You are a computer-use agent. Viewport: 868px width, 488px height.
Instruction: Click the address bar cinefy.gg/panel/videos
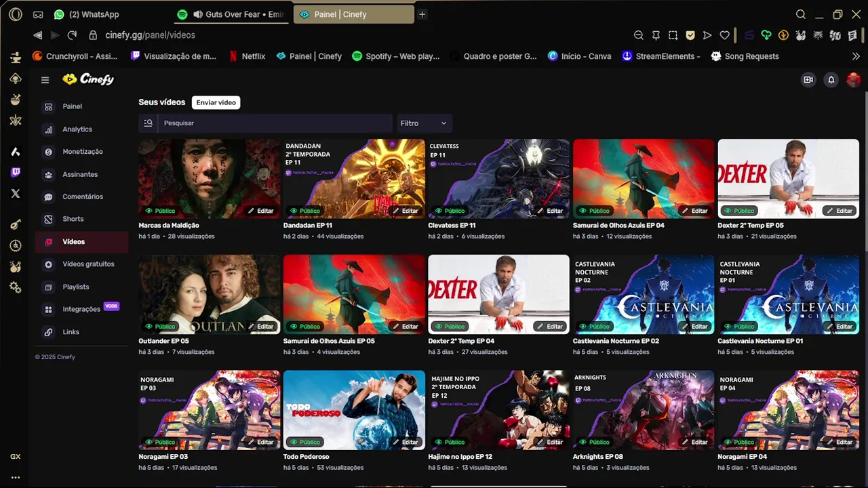point(150,35)
